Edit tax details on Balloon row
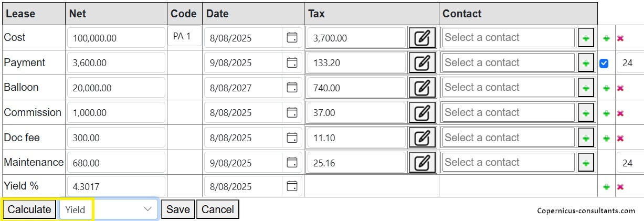Screen dimensions: 644x221 click(422, 88)
